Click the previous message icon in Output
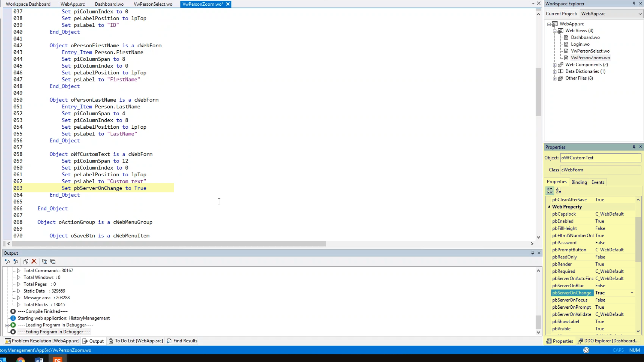The width and height of the screenshot is (644, 362). (x=7, y=261)
